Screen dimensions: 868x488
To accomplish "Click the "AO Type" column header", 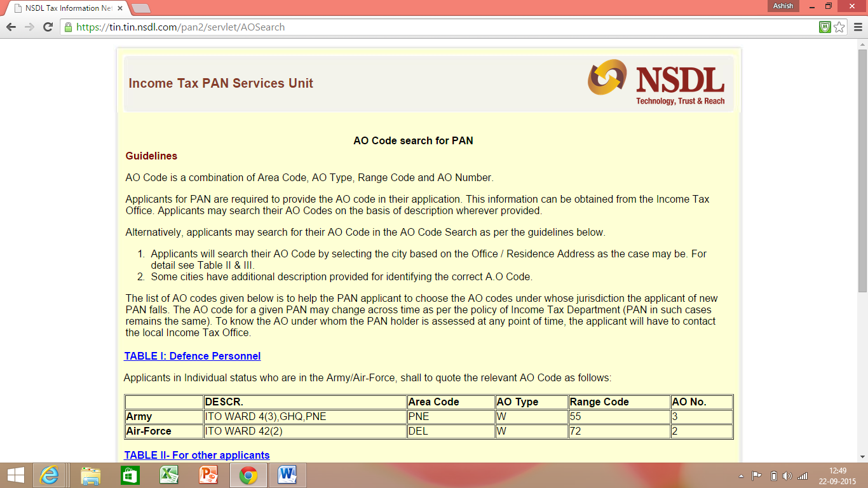I will point(532,402).
